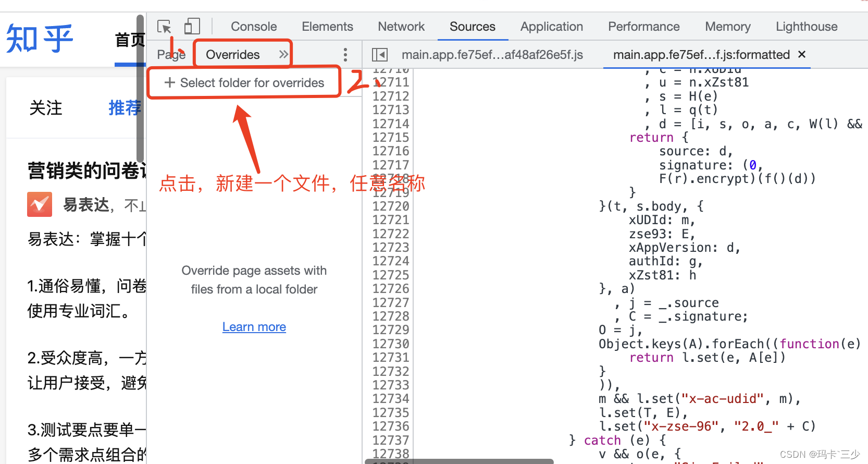The image size is (868, 464).
Task: Click the code text xAppVersion: d,
Action: [x=685, y=248]
